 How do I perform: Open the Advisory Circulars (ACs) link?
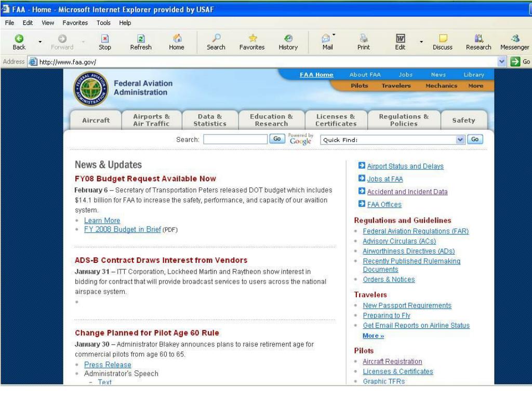click(400, 241)
